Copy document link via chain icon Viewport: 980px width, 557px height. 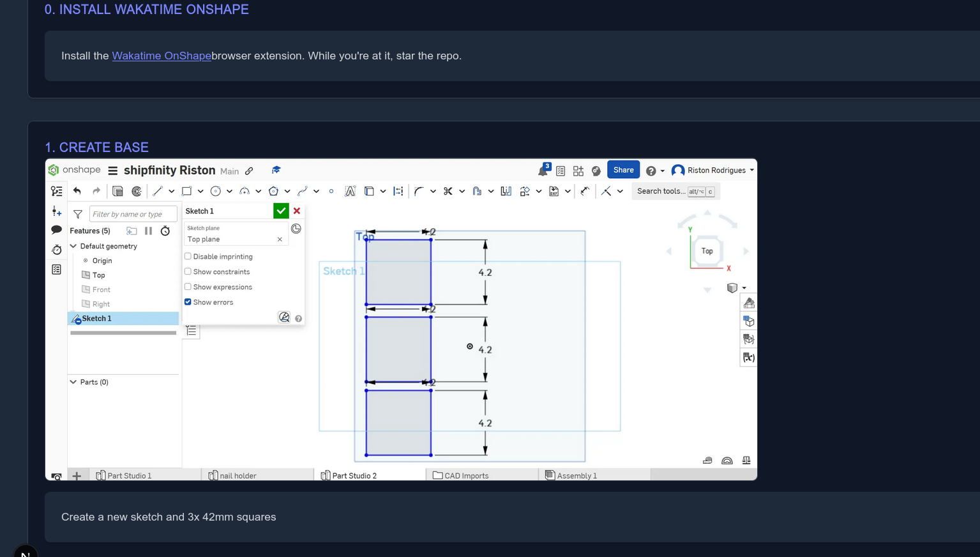point(250,171)
